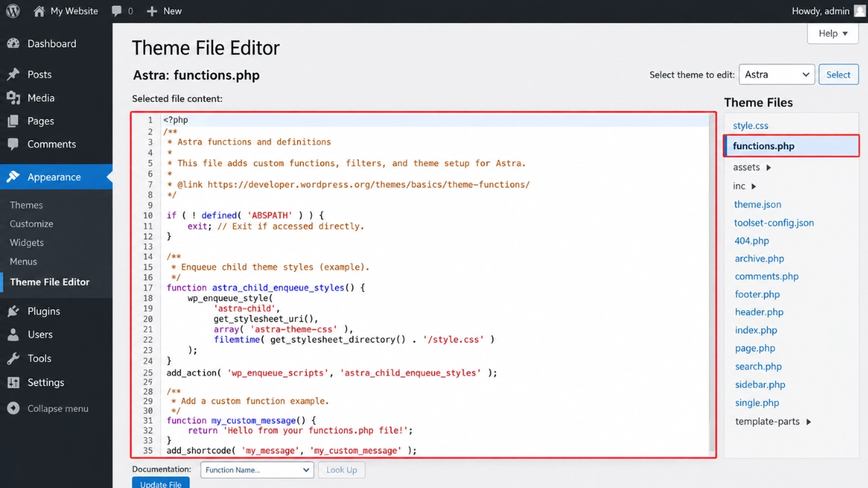The width and height of the screenshot is (868, 488).
Task: Open single.php file
Action: coord(757,403)
